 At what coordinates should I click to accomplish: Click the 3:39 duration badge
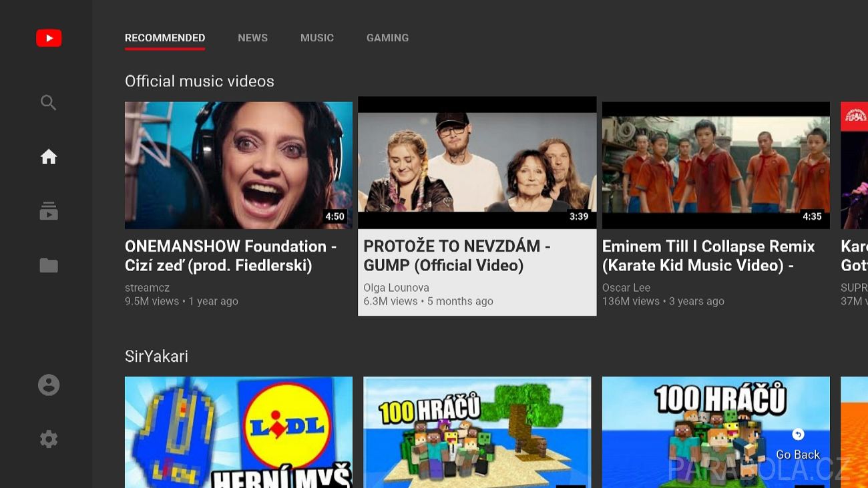(579, 216)
